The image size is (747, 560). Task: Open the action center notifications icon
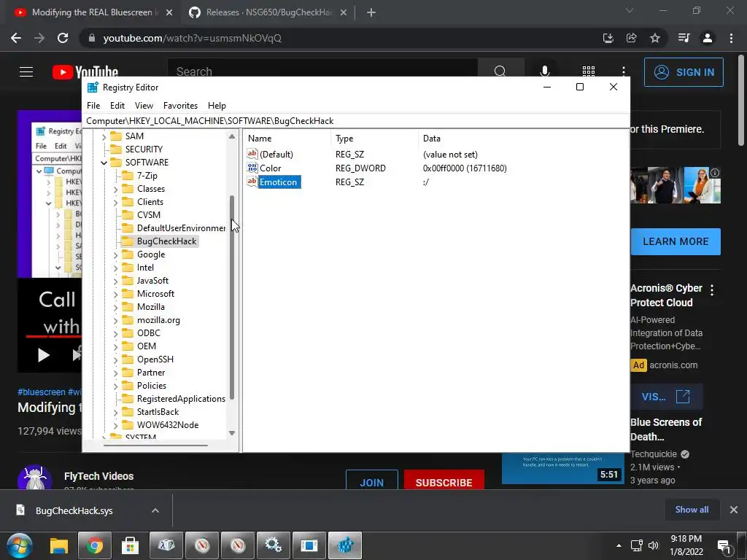tap(724, 546)
